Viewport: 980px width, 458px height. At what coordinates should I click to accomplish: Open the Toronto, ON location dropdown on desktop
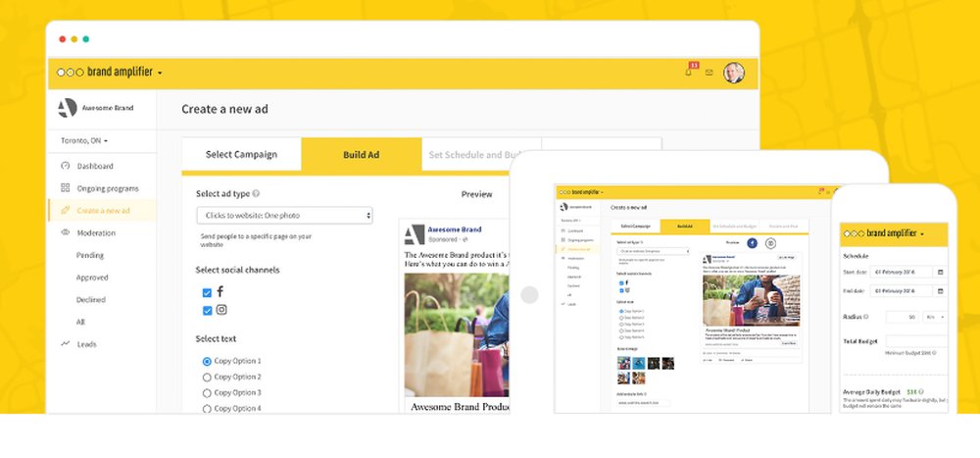84,141
